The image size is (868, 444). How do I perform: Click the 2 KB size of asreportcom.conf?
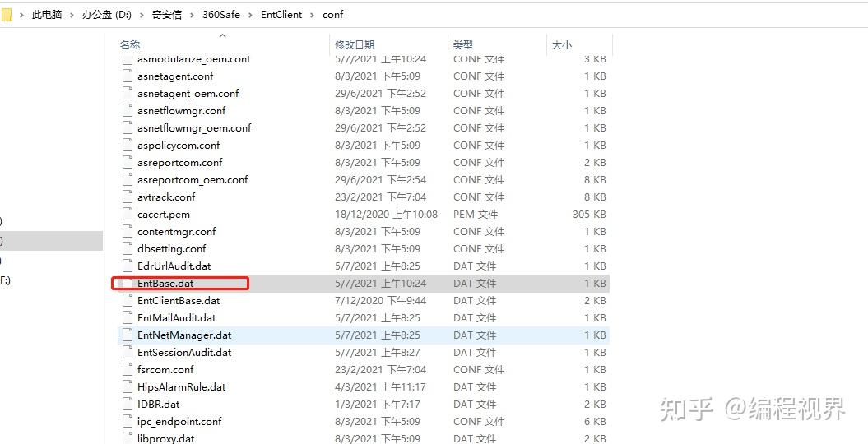pos(595,163)
